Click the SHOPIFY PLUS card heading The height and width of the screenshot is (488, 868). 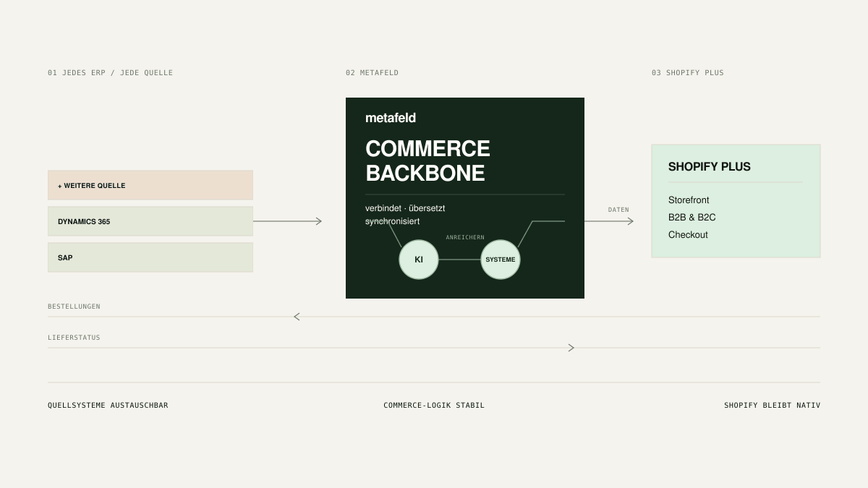(x=710, y=166)
